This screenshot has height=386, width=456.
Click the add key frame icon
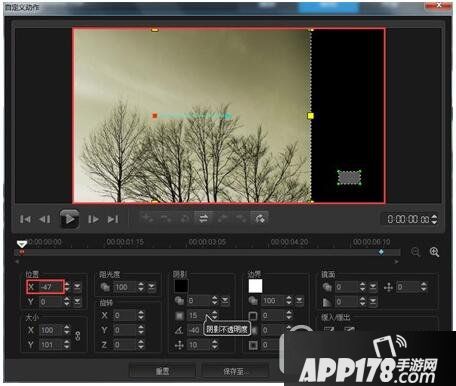(147, 218)
